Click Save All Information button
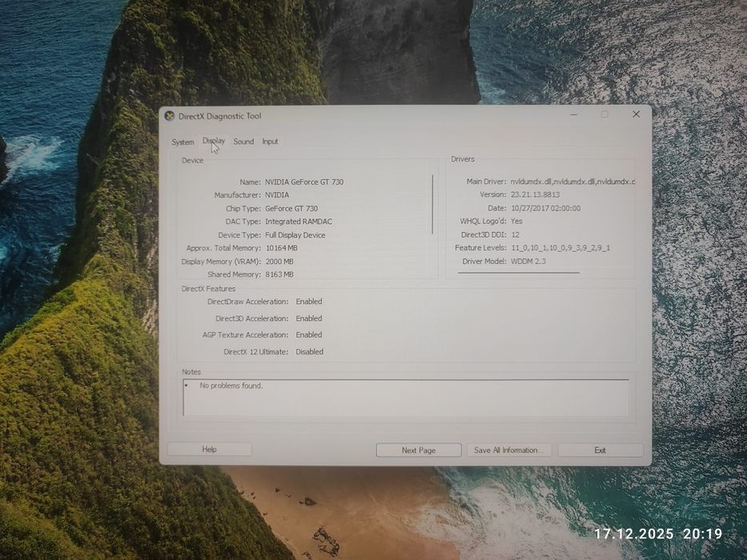747x560 pixels. click(508, 450)
